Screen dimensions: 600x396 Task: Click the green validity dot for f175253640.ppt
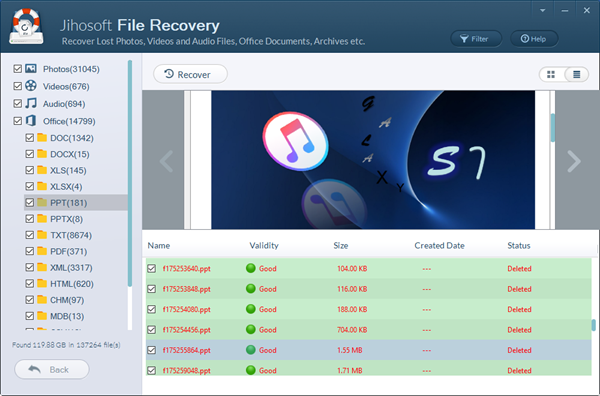[x=251, y=268]
